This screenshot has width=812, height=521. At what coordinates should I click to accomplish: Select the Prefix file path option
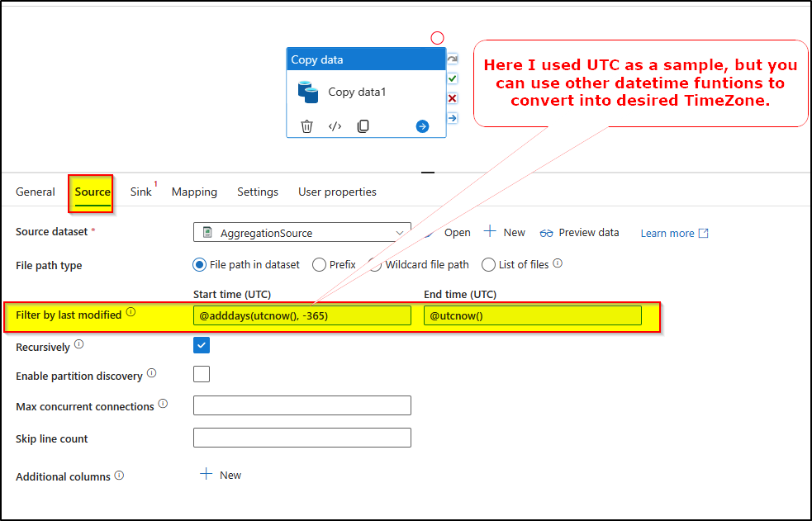(316, 265)
